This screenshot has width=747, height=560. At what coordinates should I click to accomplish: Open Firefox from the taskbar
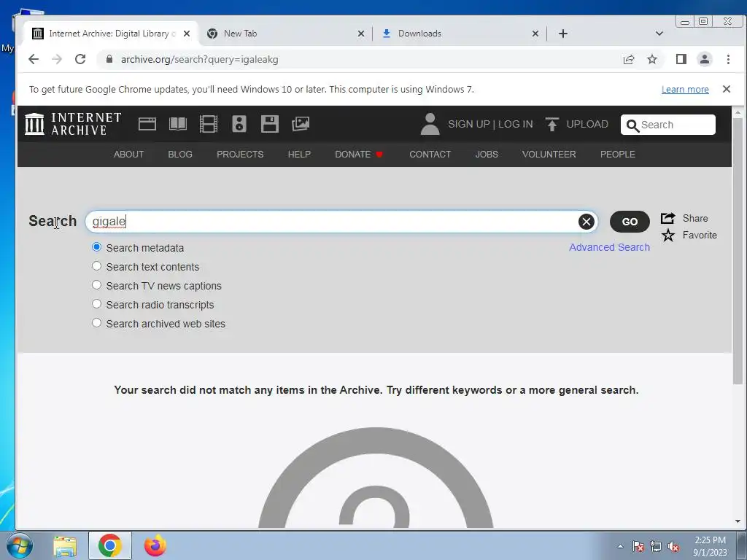(x=155, y=545)
